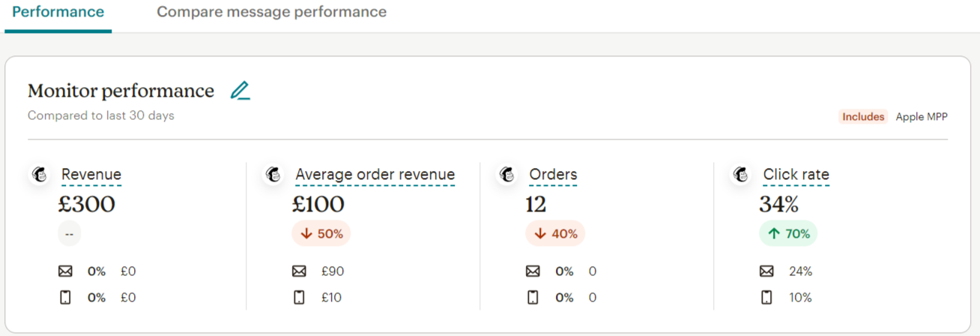Click the envelope icon in the Orders card

(x=533, y=271)
